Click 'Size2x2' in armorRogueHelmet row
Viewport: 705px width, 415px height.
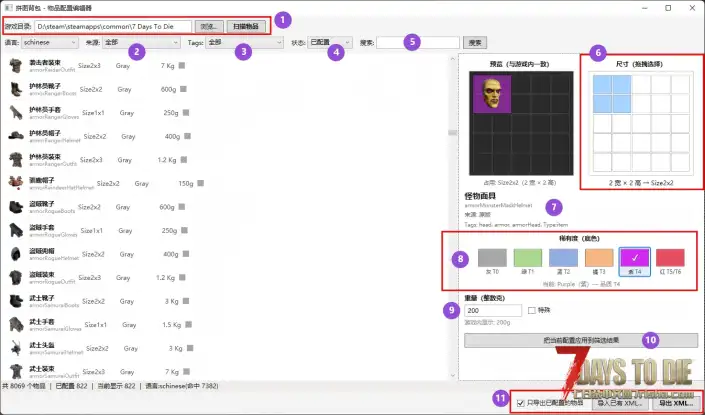point(94,254)
